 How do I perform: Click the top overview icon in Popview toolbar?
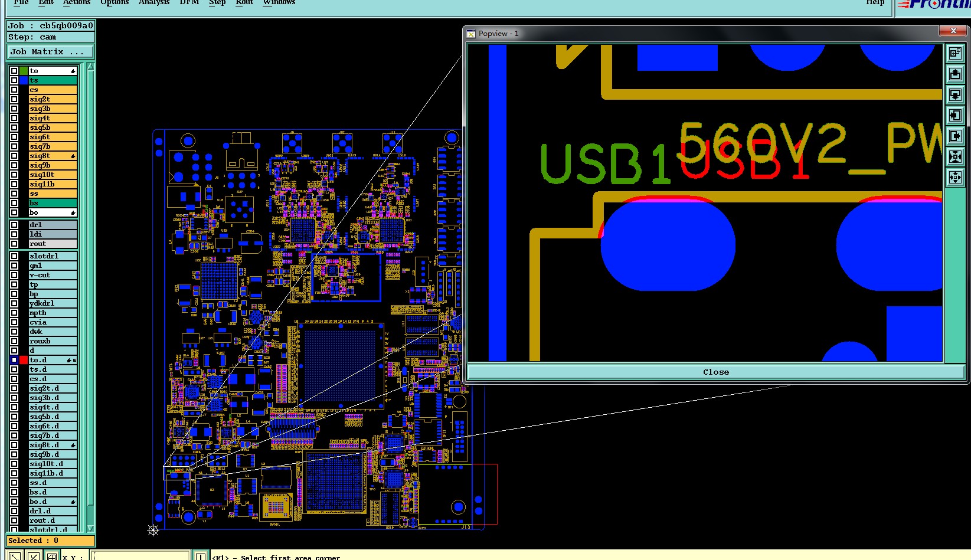click(955, 54)
